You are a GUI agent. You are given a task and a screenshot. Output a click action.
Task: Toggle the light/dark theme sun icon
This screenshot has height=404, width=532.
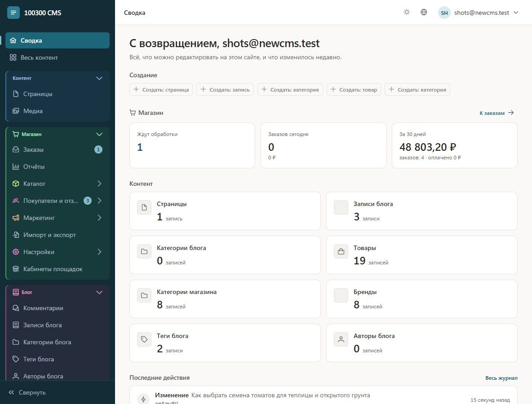407,12
